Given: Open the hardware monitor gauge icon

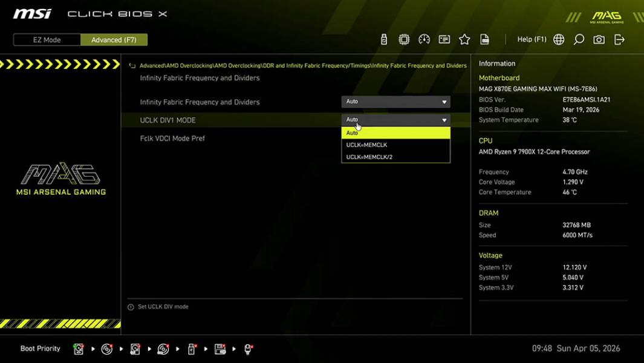Looking at the screenshot, I should (424, 39).
